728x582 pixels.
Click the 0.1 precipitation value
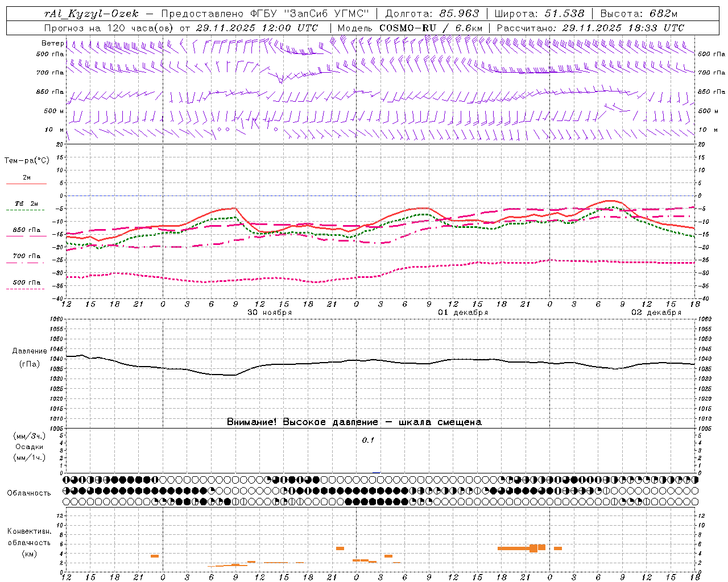tap(369, 440)
